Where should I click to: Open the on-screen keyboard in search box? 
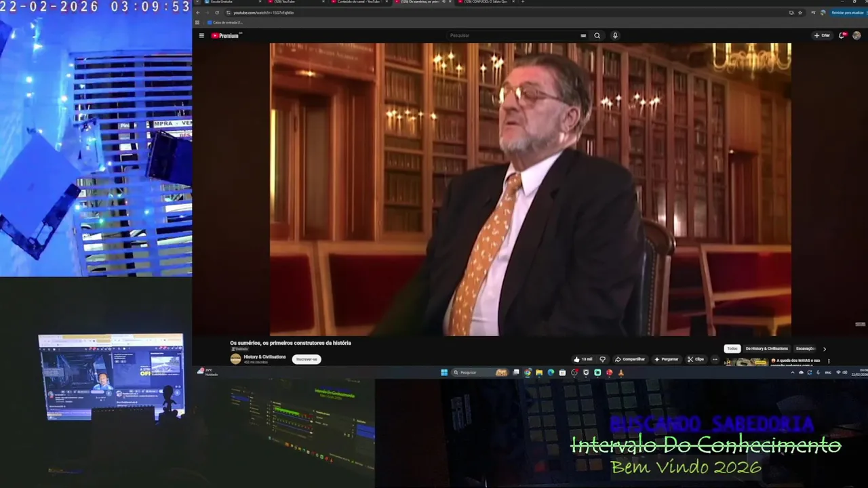coord(583,35)
